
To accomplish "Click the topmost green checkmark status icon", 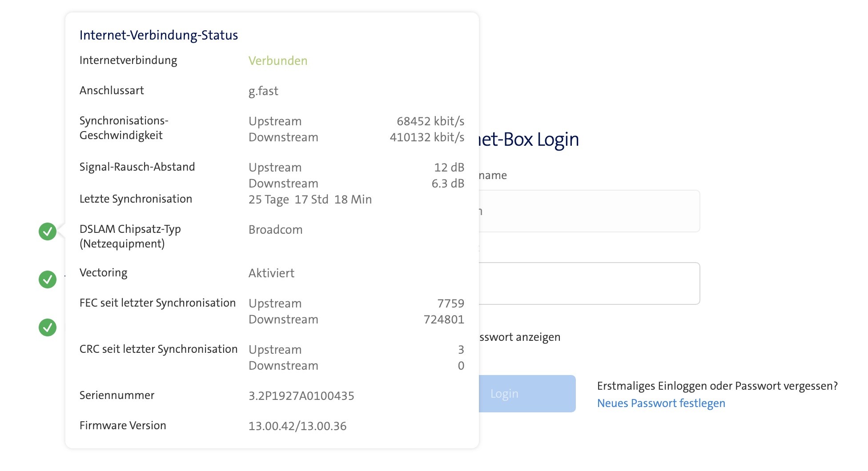I will pos(48,232).
